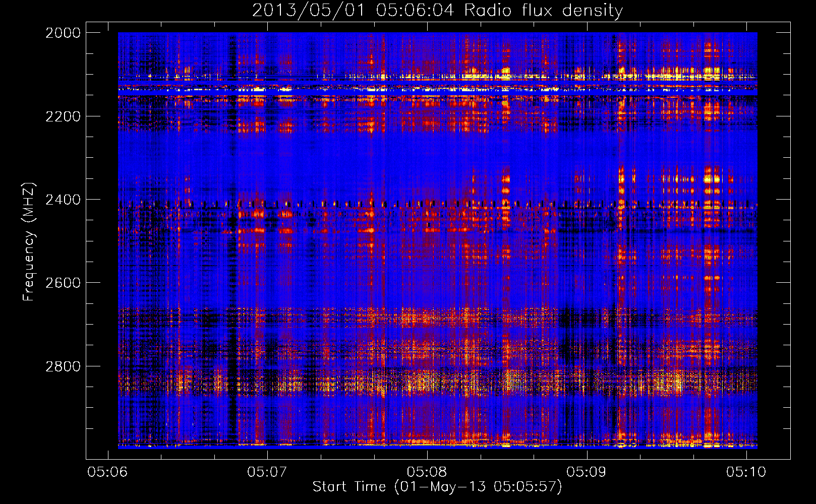Click the 05:06 time tick label
The width and height of the screenshot is (816, 504).
pos(107,472)
